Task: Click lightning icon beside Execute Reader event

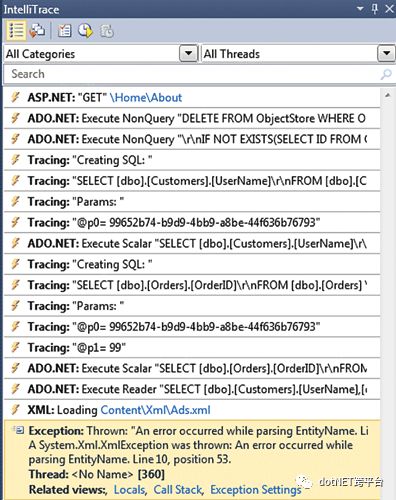Action: pos(15,389)
